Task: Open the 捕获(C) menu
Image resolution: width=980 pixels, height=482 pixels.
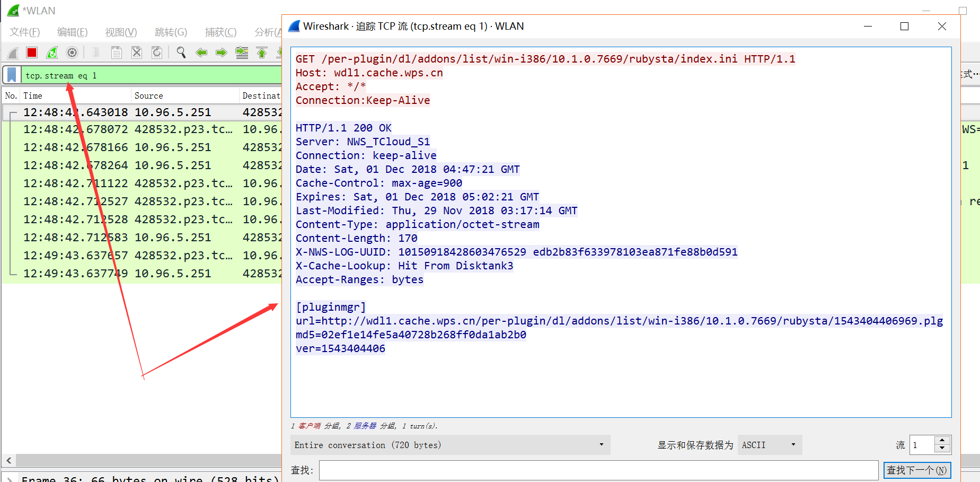Action: 221,32
